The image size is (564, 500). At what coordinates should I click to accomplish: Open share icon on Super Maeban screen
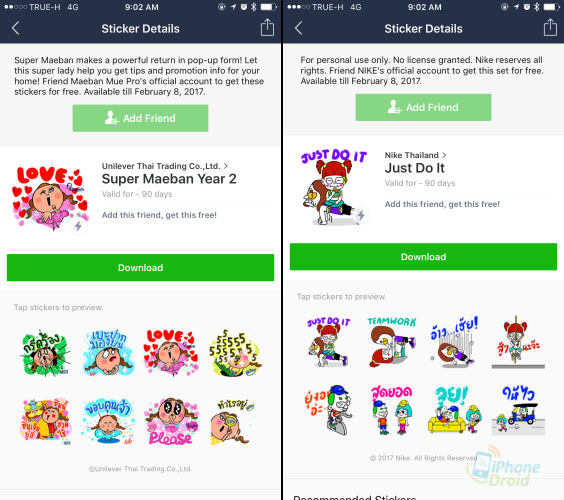click(x=267, y=27)
